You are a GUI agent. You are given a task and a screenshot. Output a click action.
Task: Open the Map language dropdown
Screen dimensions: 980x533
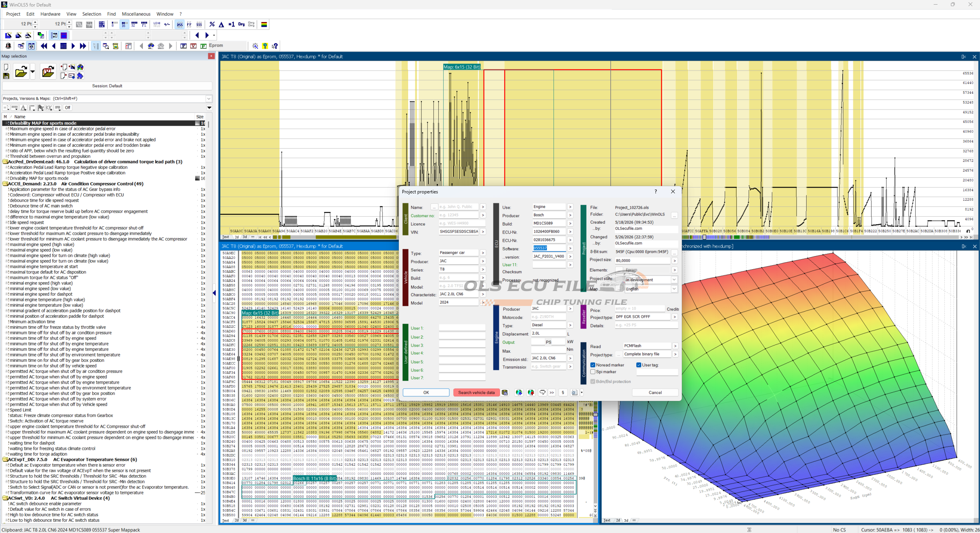(x=674, y=289)
